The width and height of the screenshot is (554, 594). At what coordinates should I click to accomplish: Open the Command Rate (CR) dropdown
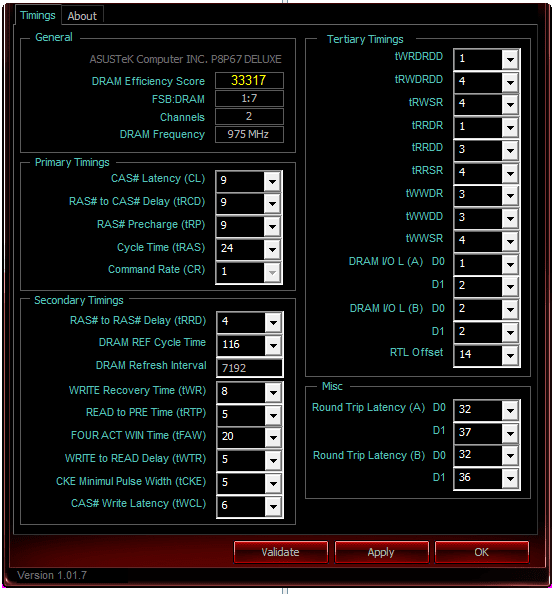272,272
